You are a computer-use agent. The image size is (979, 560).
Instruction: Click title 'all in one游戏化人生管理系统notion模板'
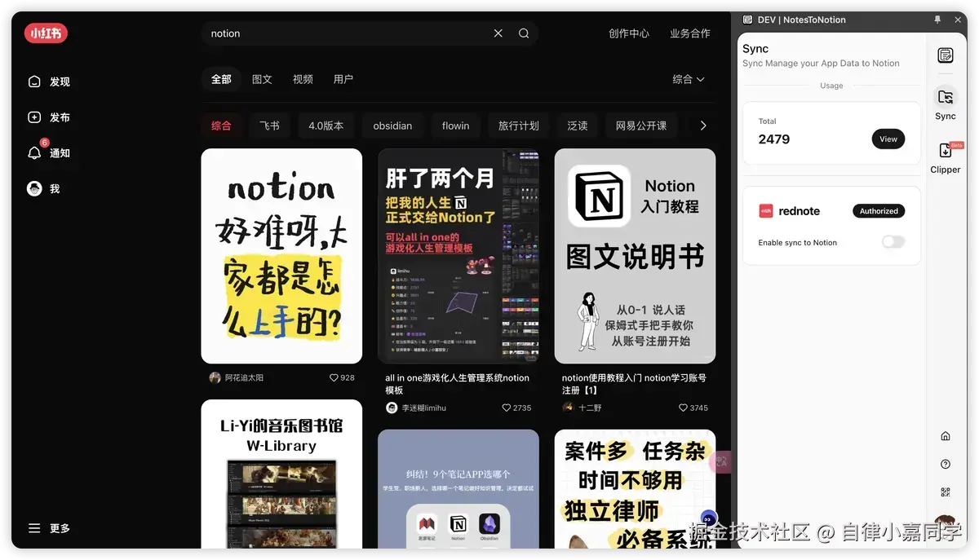click(x=458, y=384)
